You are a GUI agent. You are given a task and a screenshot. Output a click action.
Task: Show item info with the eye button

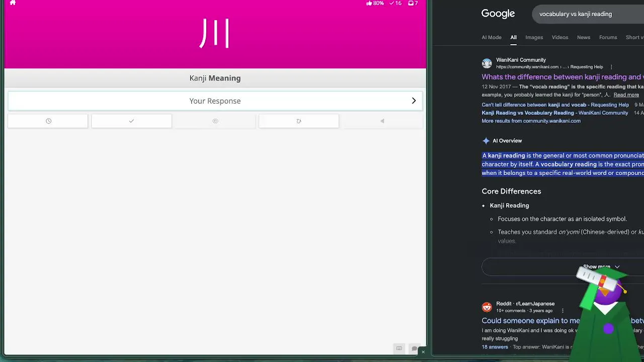pyautogui.click(x=215, y=121)
